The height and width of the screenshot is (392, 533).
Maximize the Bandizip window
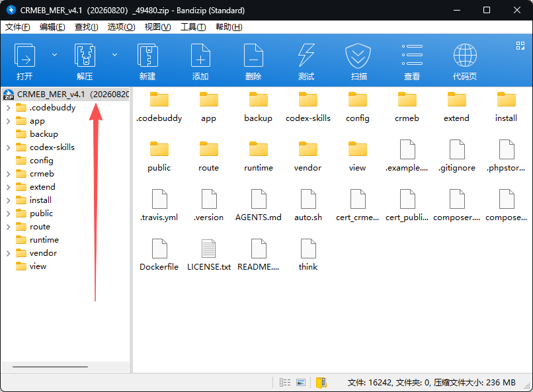[x=487, y=10]
